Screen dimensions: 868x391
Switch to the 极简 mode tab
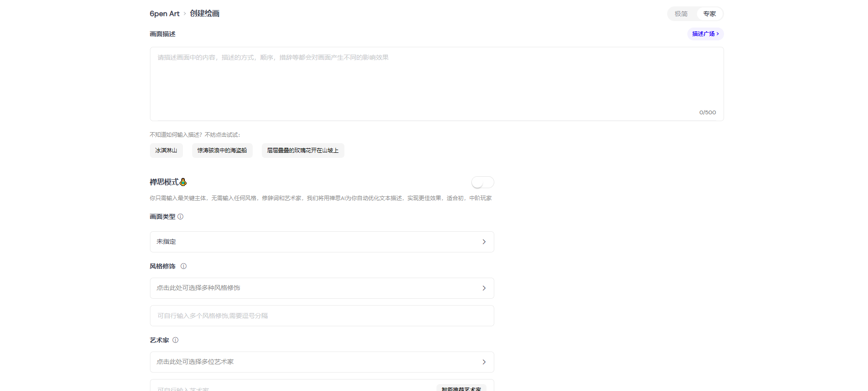coord(681,14)
